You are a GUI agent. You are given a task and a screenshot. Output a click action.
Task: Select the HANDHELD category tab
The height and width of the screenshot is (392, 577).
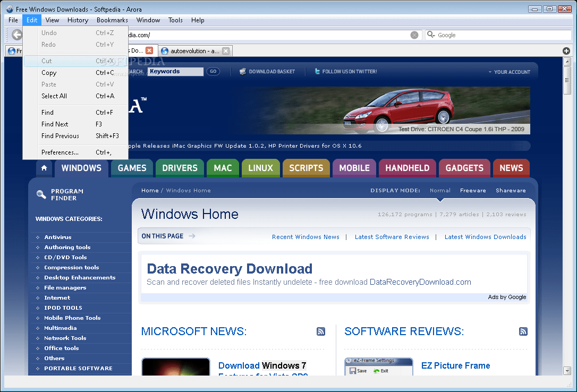click(x=408, y=168)
